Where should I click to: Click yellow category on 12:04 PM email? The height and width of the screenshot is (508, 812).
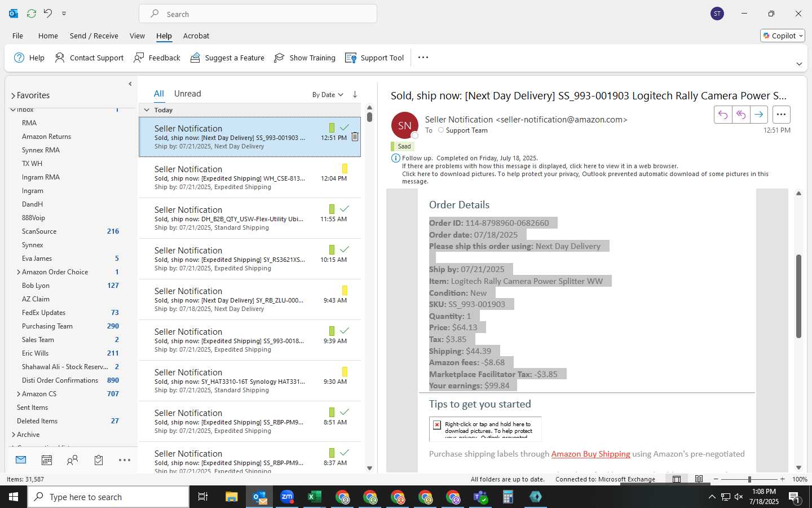pyautogui.click(x=345, y=168)
